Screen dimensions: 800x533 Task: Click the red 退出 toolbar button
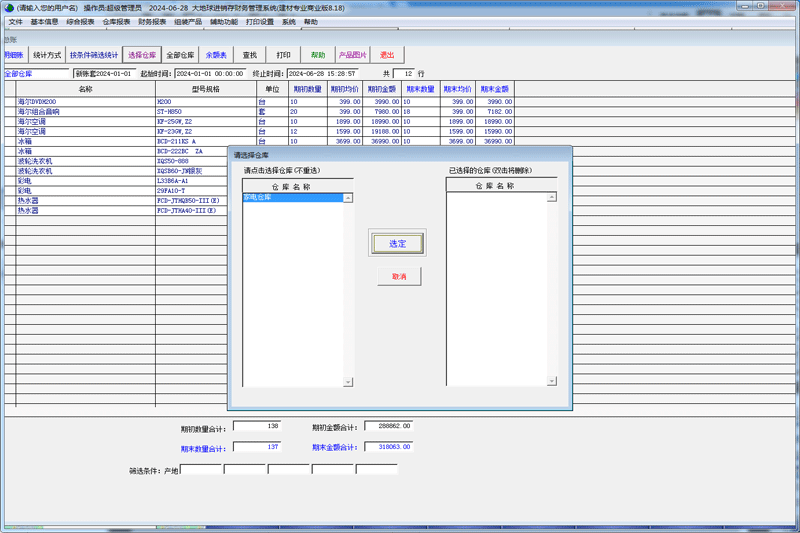(x=387, y=55)
